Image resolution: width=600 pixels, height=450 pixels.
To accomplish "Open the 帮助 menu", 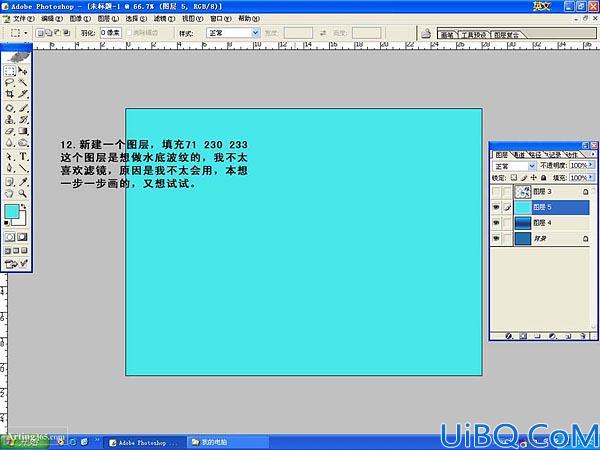I will (x=249, y=18).
